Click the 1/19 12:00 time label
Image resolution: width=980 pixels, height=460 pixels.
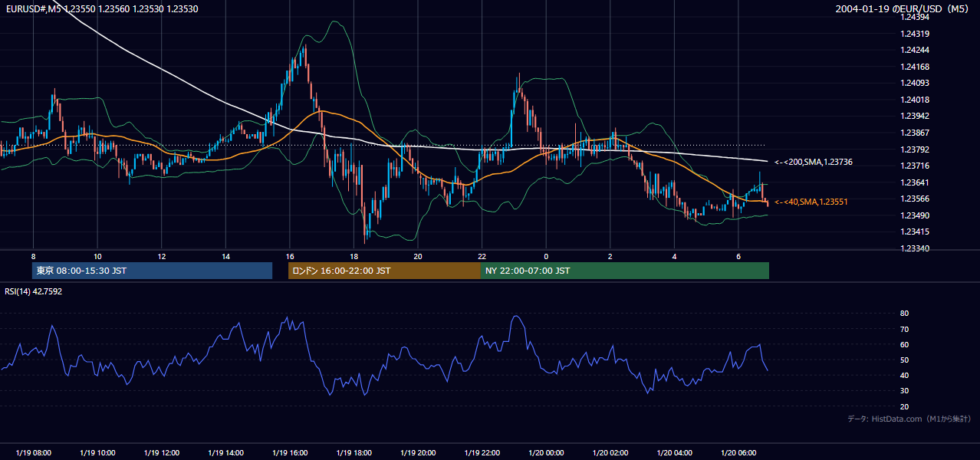coord(161,453)
